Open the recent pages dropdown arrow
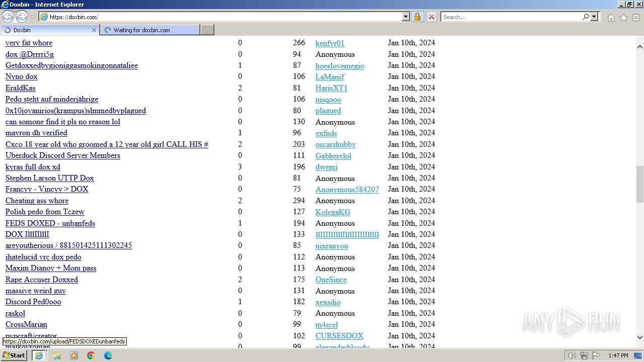The height and width of the screenshot is (362, 644). pyautogui.click(x=33, y=17)
